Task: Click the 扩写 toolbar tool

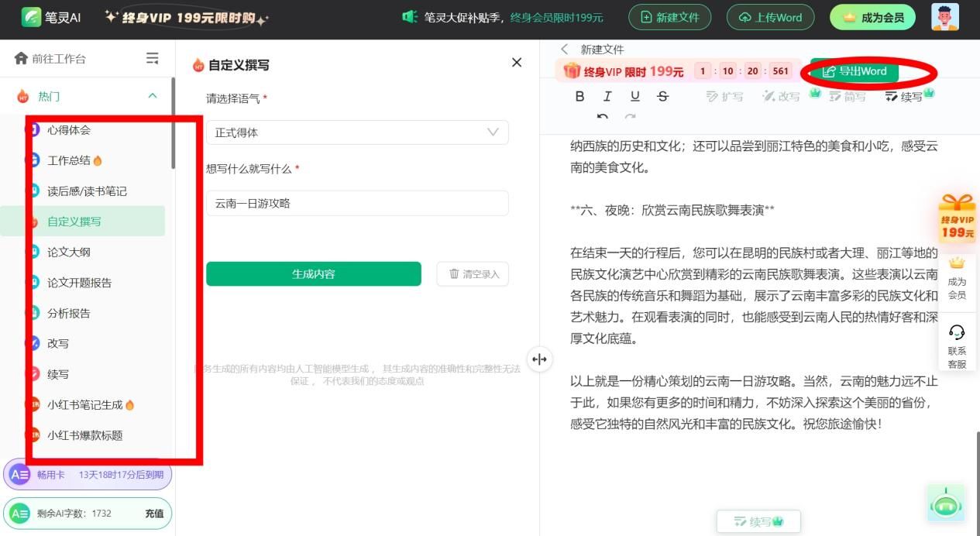Action: coord(724,97)
